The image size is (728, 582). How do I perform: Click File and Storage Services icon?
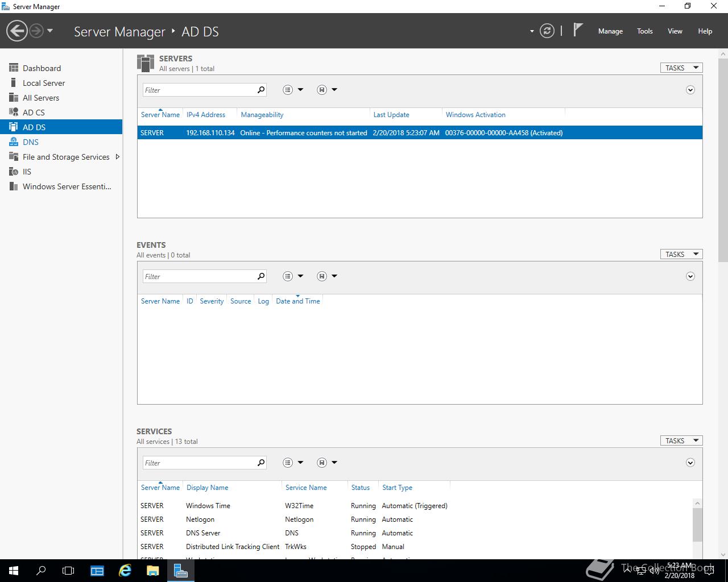(x=14, y=157)
